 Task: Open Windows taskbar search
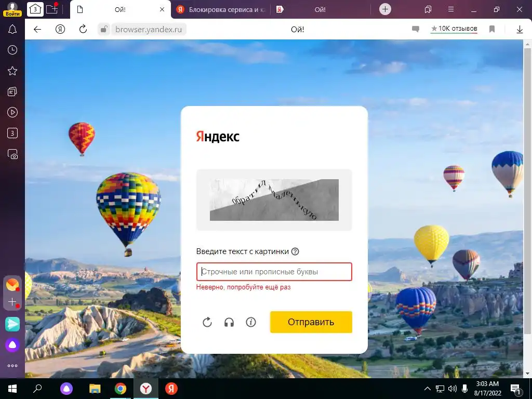click(x=37, y=389)
